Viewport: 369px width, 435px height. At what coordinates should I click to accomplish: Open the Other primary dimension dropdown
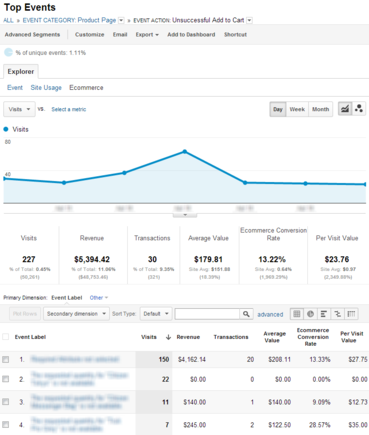tap(99, 298)
